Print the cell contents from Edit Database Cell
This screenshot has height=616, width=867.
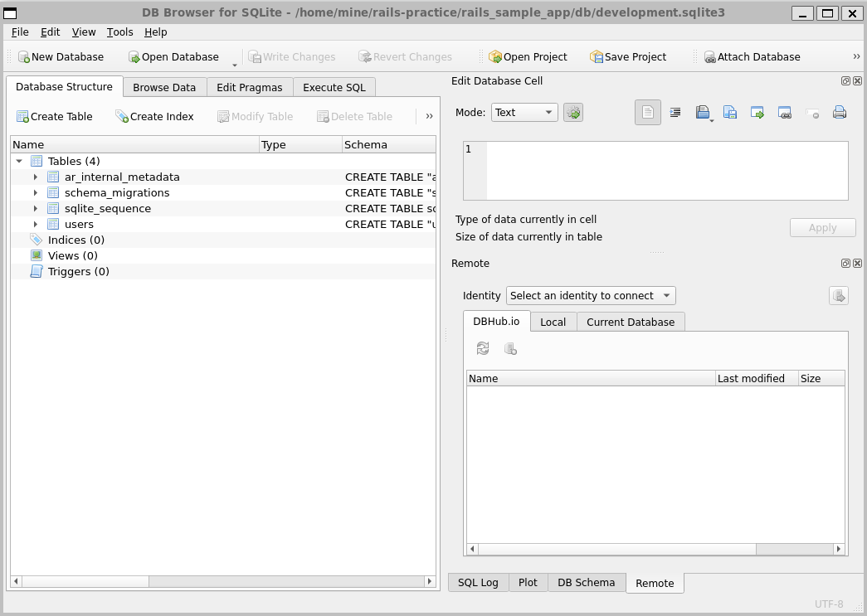838,112
